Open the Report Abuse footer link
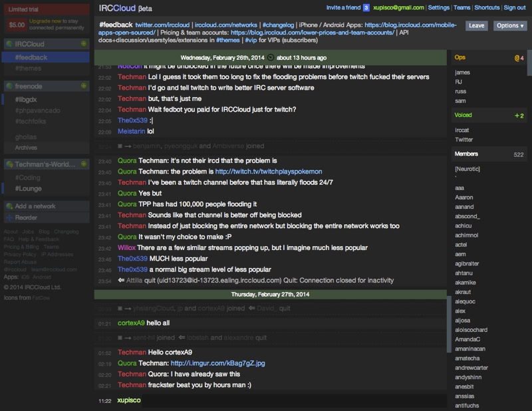Screen dimensions: 532x411 tap(20, 261)
